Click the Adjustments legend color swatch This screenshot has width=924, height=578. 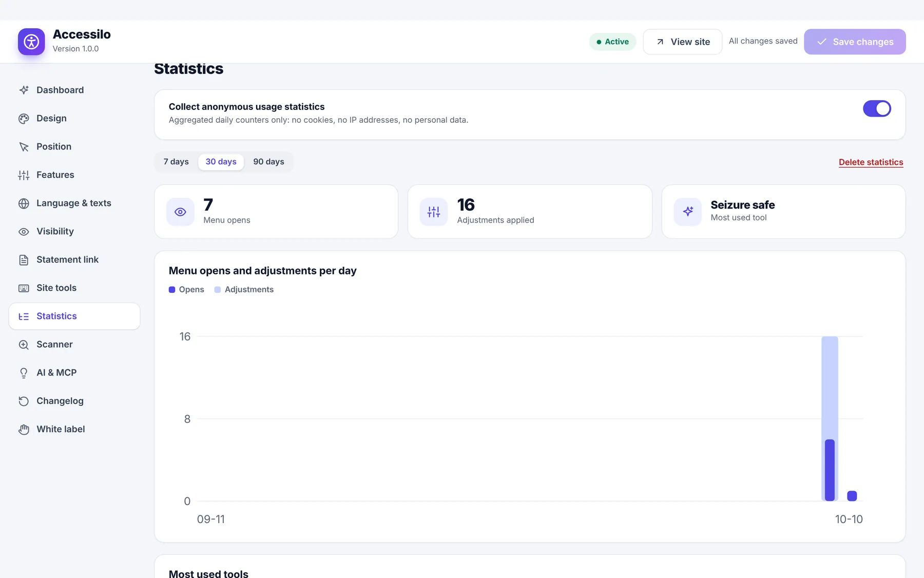[x=218, y=290]
